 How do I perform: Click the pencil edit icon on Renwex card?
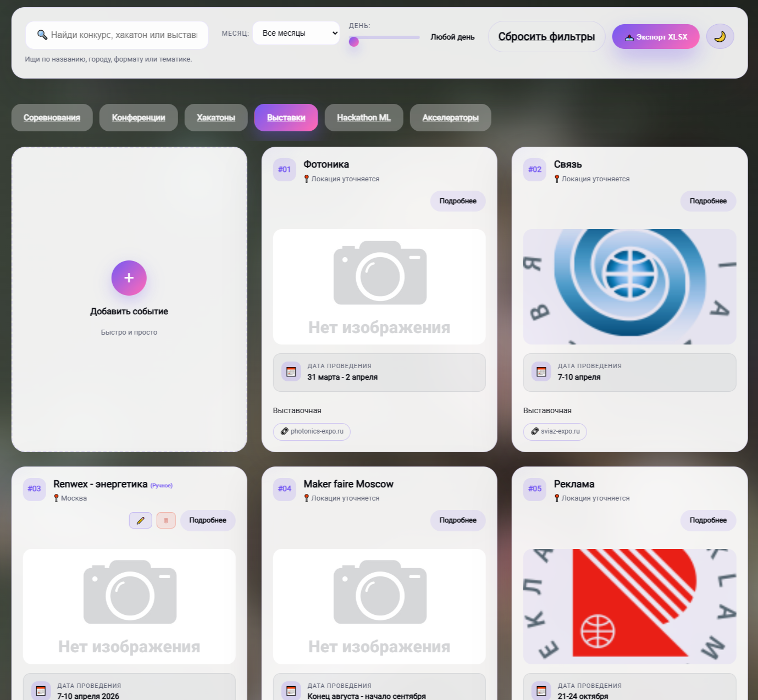[x=141, y=520]
